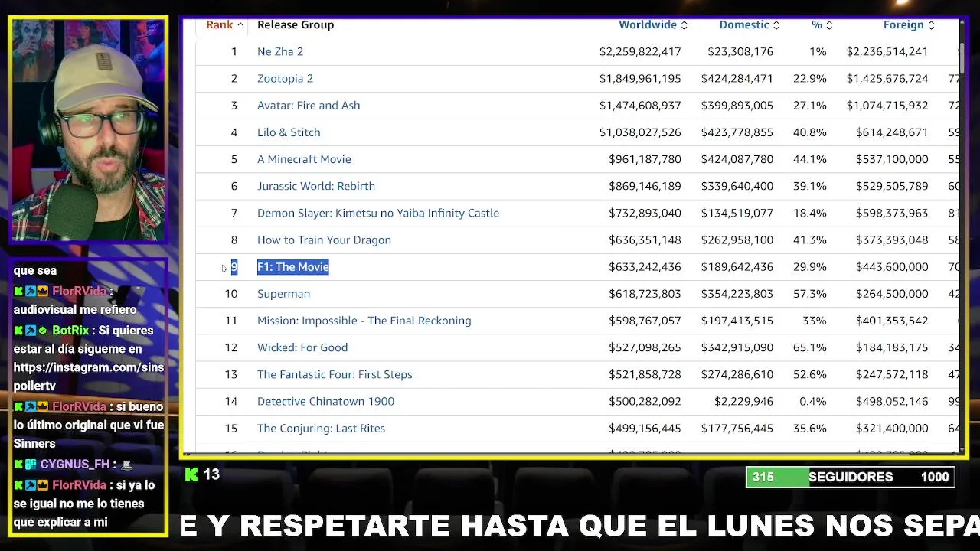Open Mission: Impossible Final Reckoning link
This screenshot has width=980, height=551.
pyautogui.click(x=364, y=321)
